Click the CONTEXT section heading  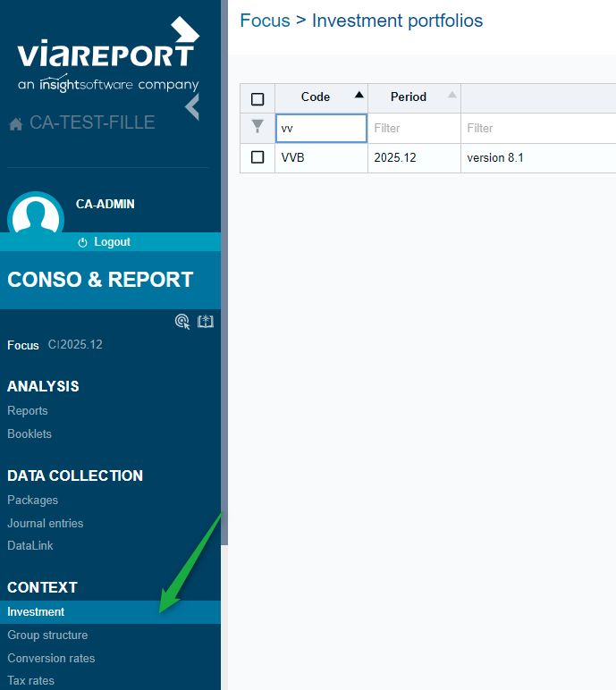[x=42, y=587]
